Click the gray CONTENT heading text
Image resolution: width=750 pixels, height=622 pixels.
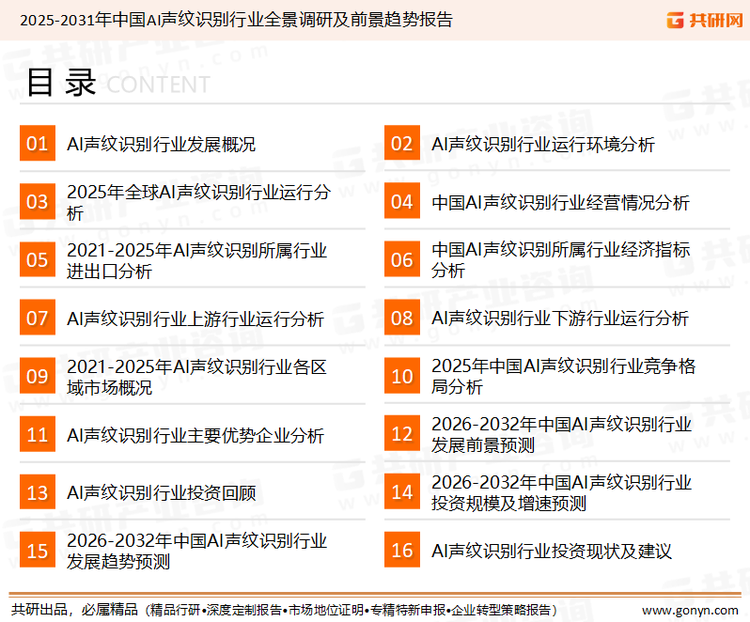click(158, 85)
